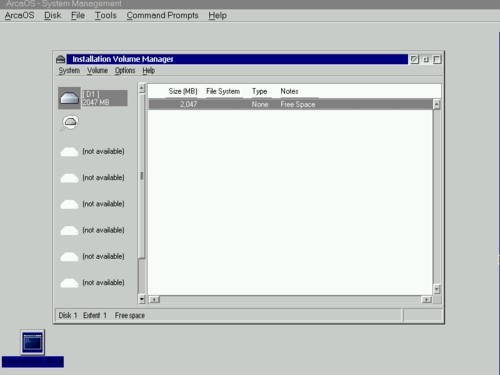Open the Volume Manager Help menu

pyautogui.click(x=149, y=71)
